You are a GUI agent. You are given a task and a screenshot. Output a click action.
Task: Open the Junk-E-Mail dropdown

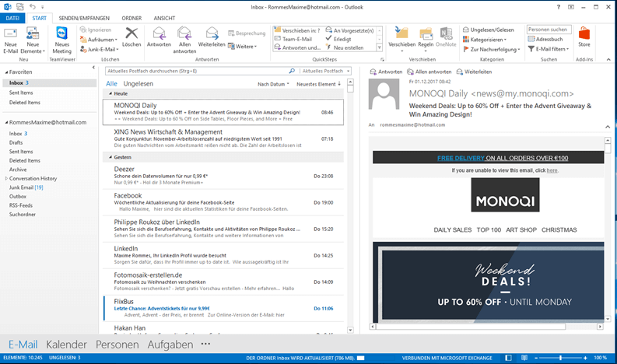[99, 49]
